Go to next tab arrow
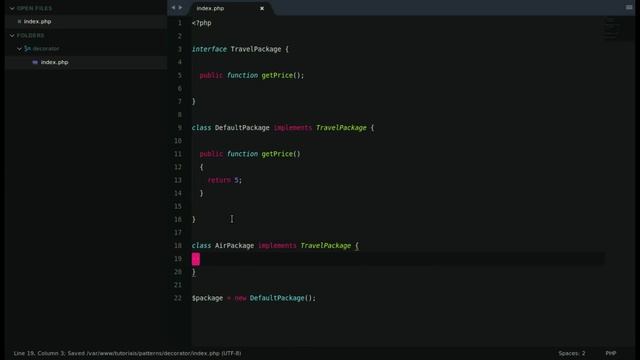640x360 pixels. 180,8
